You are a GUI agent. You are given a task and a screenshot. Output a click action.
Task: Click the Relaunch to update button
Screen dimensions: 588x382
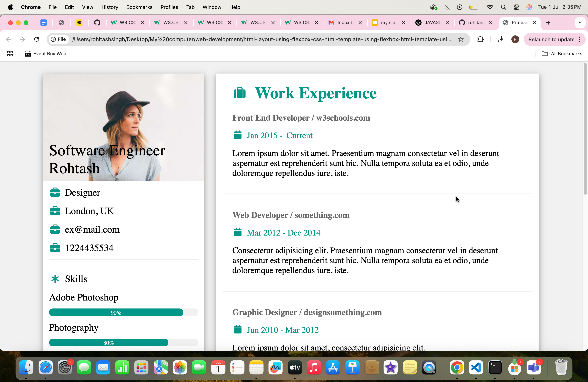point(551,39)
